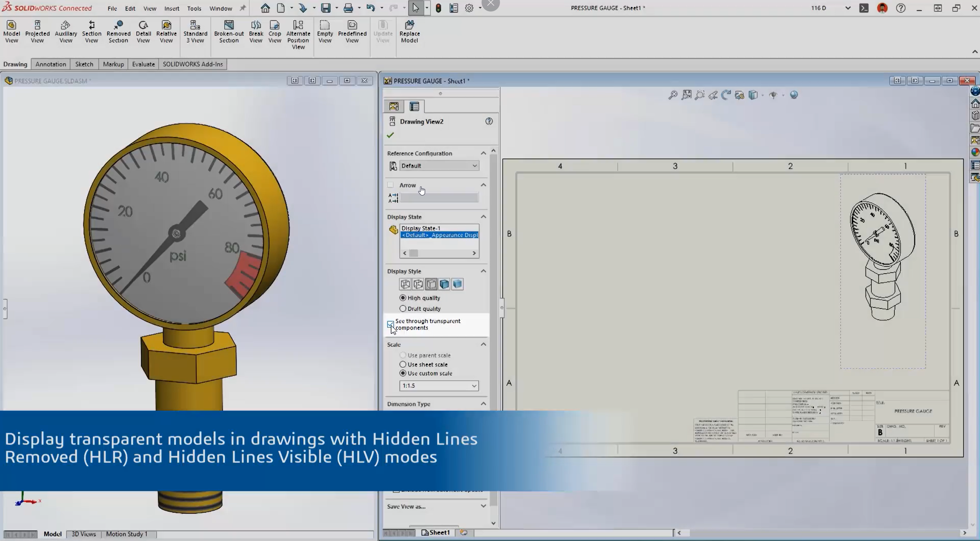
Task: Select High quality radio button
Action: [403, 298]
